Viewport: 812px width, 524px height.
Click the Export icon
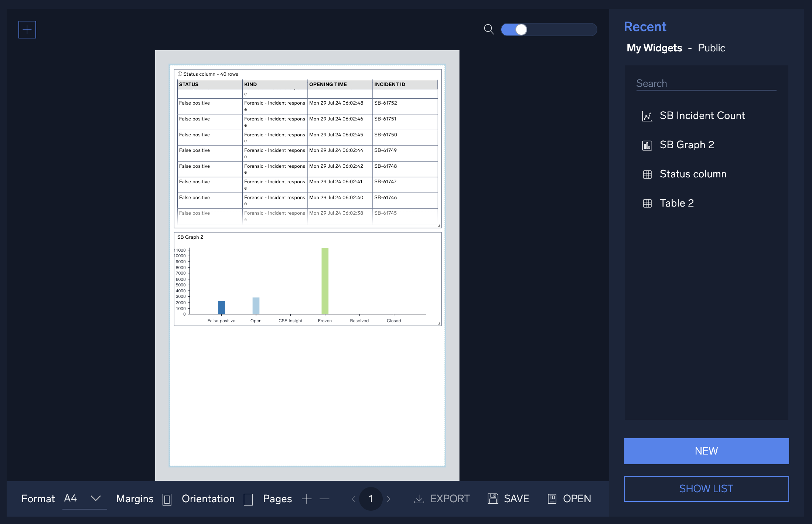[x=419, y=499]
